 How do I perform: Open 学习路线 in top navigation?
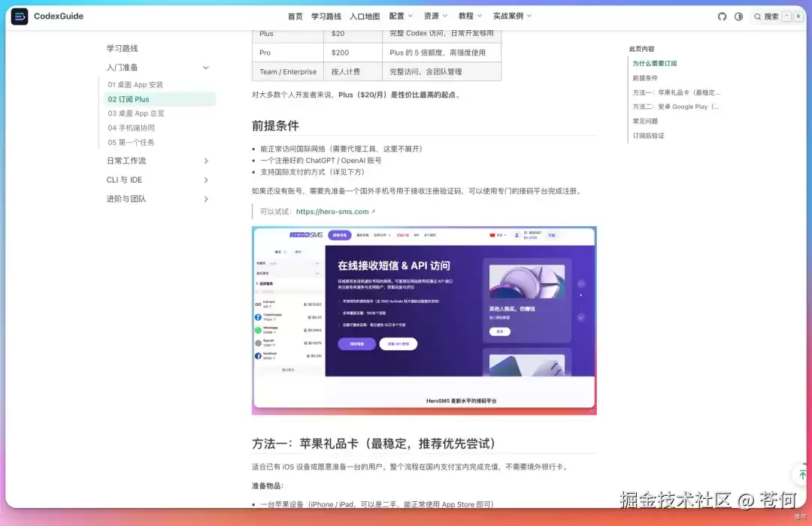pyautogui.click(x=326, y=16)
